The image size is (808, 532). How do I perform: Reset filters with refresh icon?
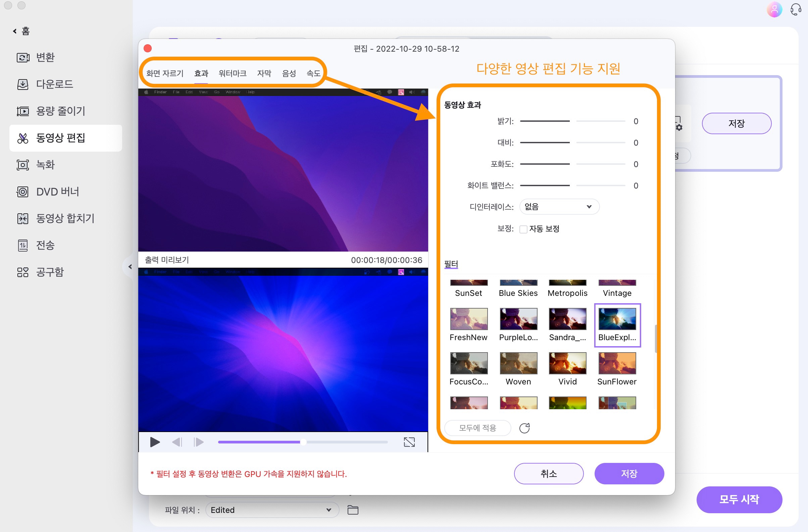point(524,427)
